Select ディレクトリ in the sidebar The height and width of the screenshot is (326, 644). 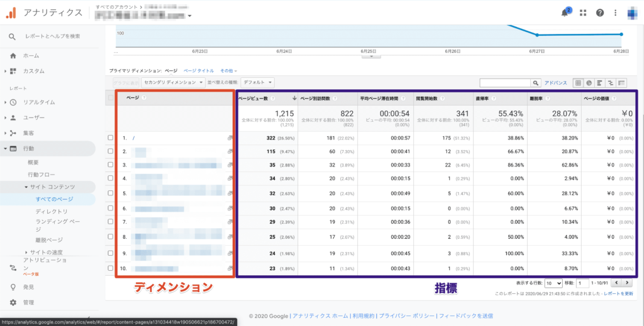[52, 212]
